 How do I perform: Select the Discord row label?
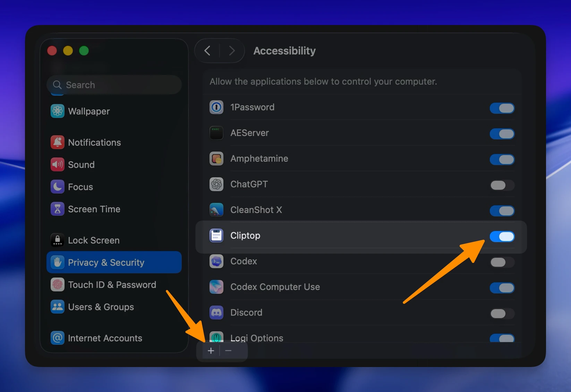click(x=246, y=313)
